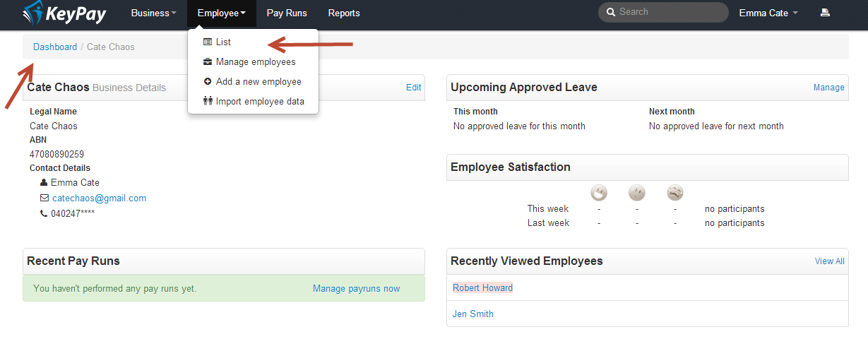The width and height of the screenshot is (868, 356).
Task: Click the briefcase icon next to Manage employees
Action: 208,61
